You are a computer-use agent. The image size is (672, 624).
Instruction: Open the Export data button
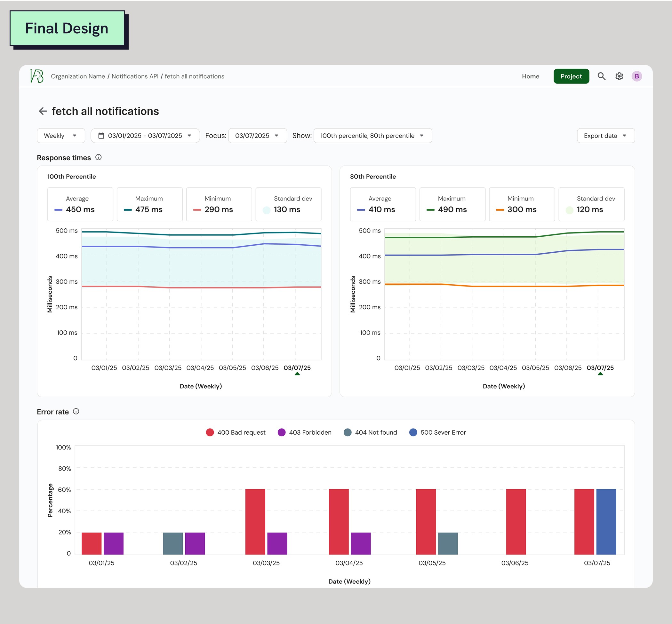[605, 136]
